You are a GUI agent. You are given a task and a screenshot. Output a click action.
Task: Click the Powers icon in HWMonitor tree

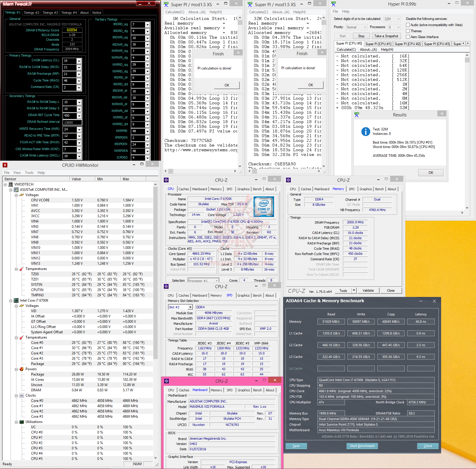coord(22,369)
